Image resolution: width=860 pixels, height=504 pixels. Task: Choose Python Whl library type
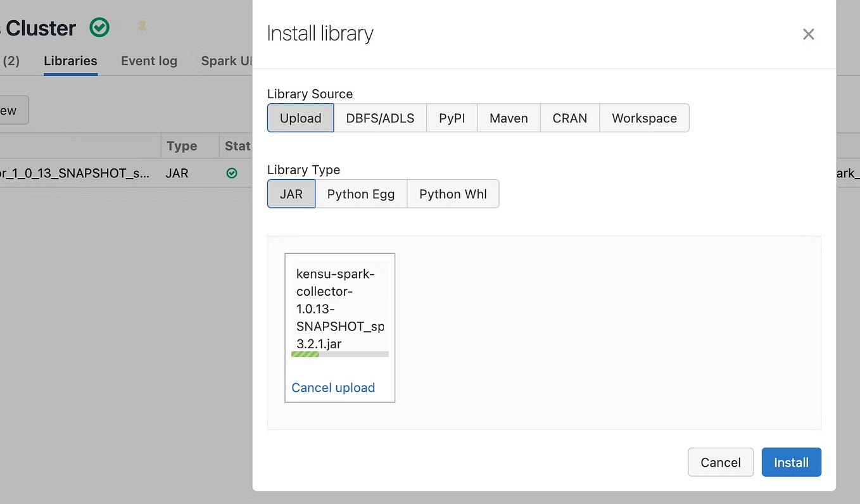[x=453, y=194]
